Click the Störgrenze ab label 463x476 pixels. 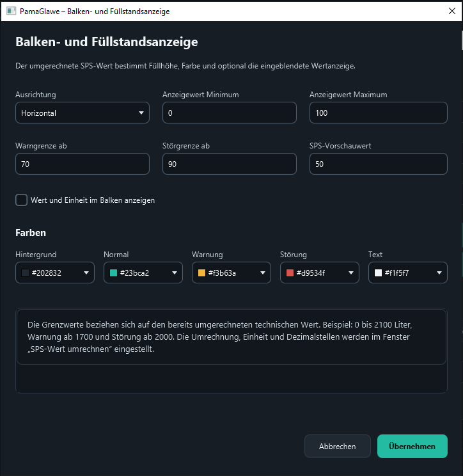[x=186, y=146]
